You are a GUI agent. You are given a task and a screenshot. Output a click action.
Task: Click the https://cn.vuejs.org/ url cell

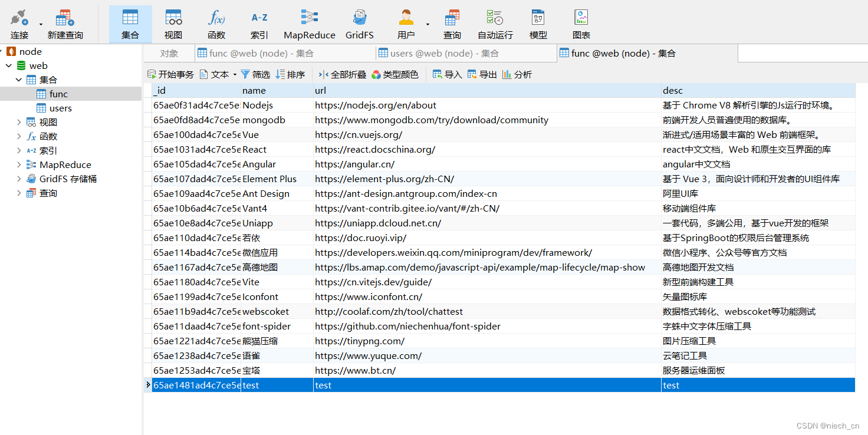(487, 135)
